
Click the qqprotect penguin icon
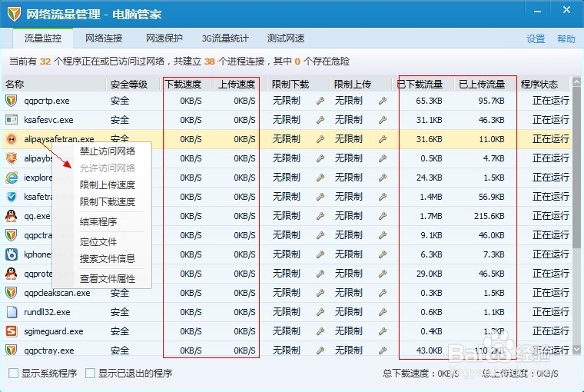(12, 274)
